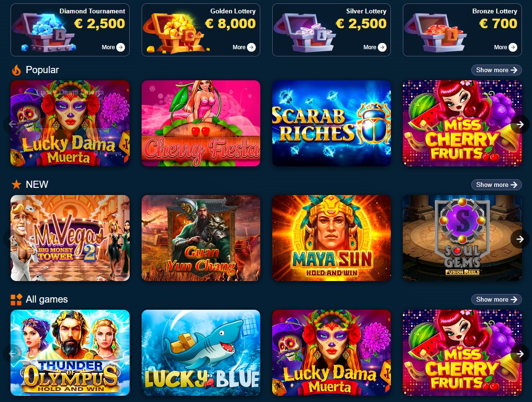Advance the Popular carousel with right arrow
Viewport: 532px width, 402px height.
point(520,124)
